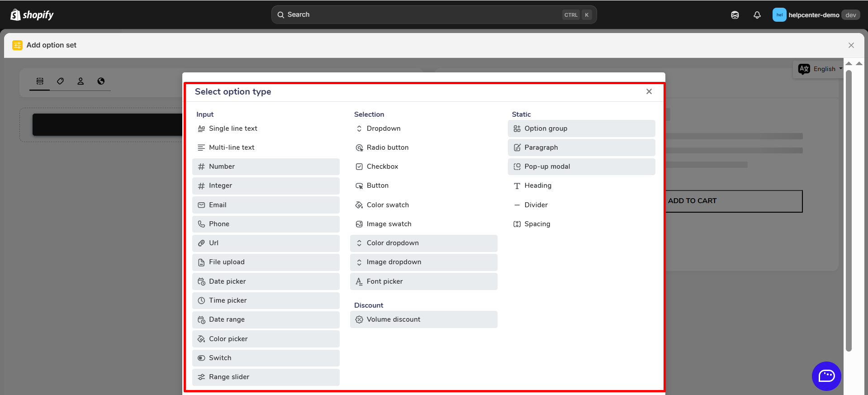The height and width of the screenshot is (395, 868).
Task: Switch to the person icon tab
Action: coord(81,81)
